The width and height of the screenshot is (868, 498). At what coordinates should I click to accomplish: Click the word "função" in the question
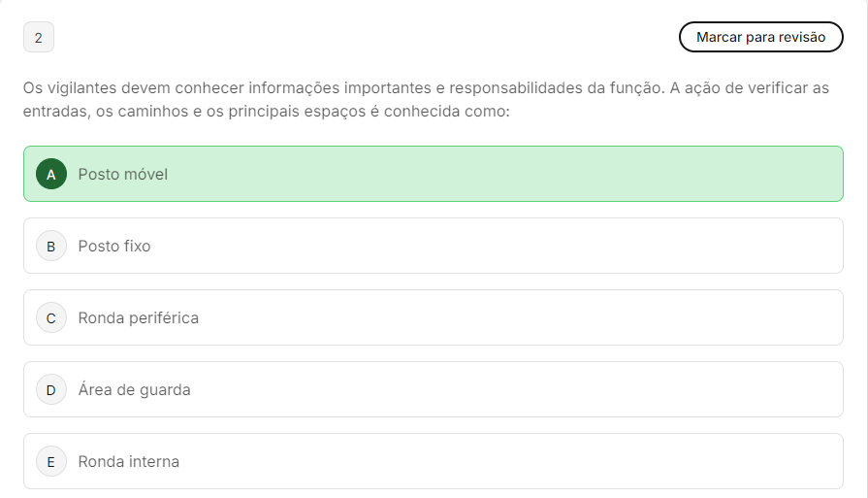click(x=635, y=88)
